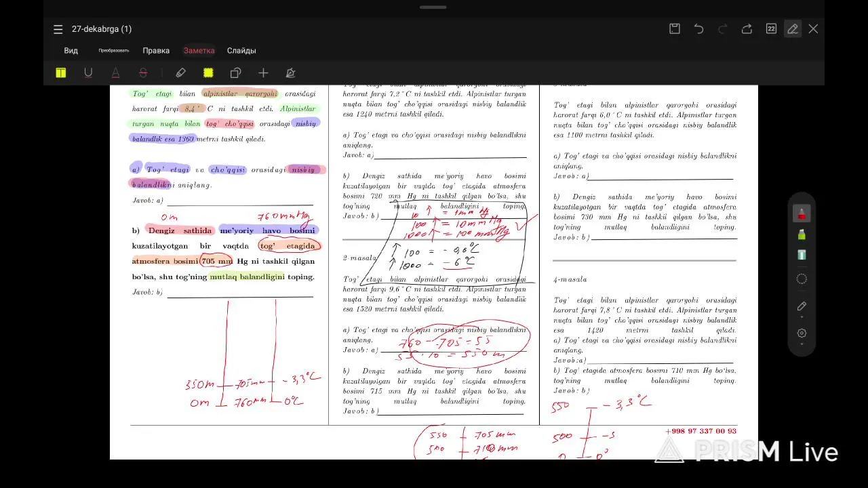Screen dimensions: 868x488
Task: Choose the teal eraser in the floating palette
Action: tap(802, 255)
